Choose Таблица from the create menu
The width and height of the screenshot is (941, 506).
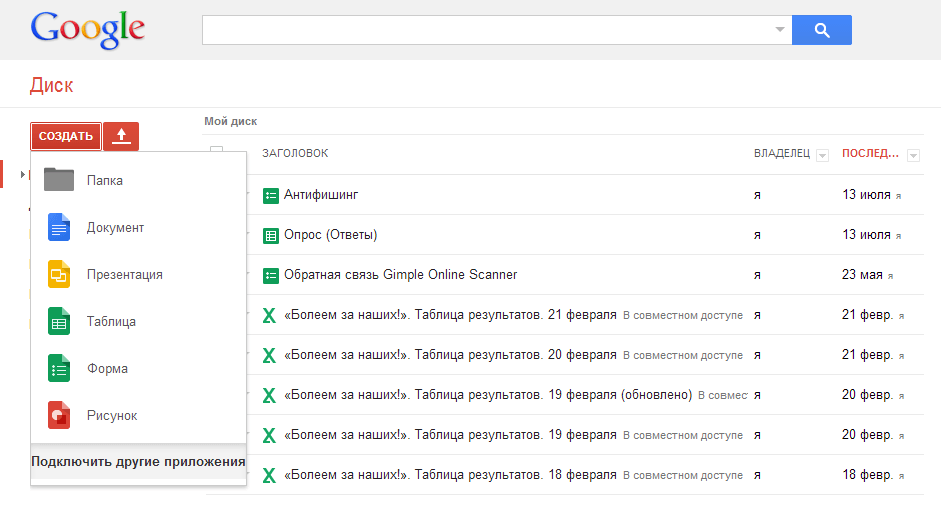[x=111, y=321]
